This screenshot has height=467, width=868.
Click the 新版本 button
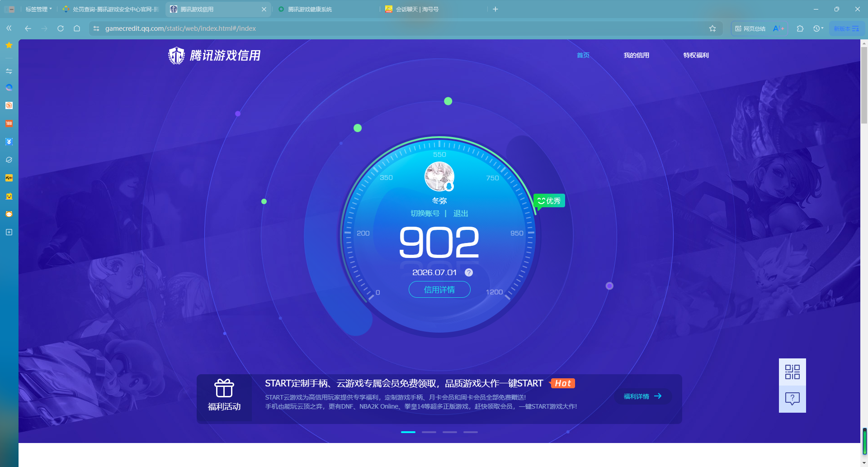click(846, 29)
